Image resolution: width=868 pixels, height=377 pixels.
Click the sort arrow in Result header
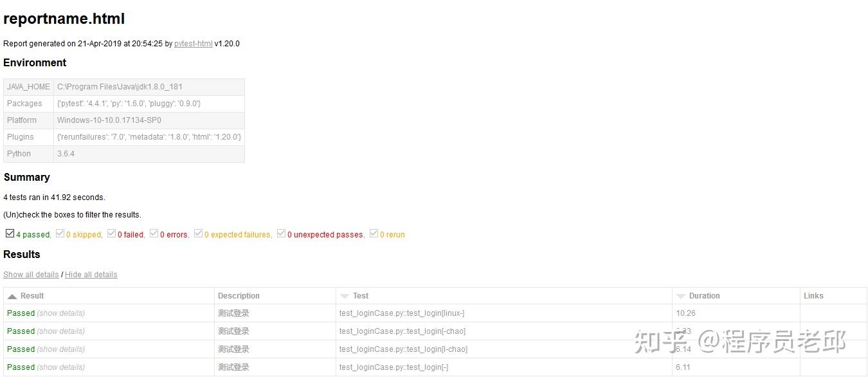point(12,297)
